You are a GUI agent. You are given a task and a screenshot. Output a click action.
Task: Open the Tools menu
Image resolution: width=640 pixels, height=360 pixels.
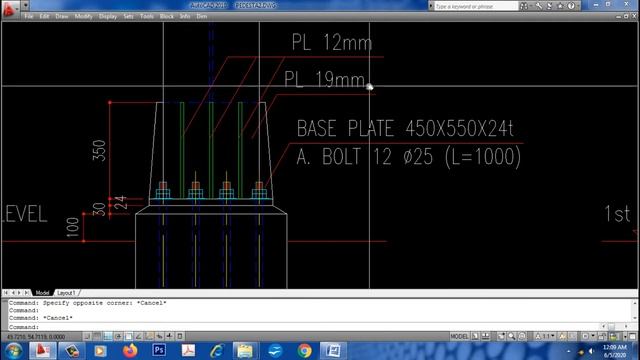coord(147,16)
